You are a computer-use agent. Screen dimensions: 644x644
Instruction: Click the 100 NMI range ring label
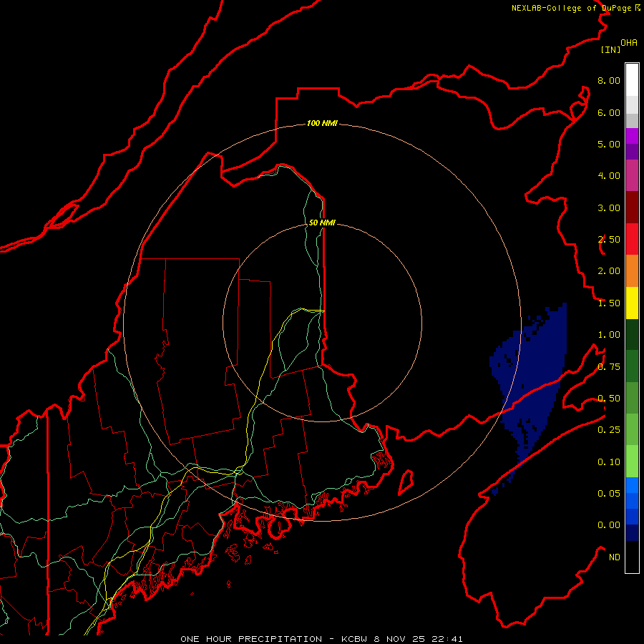click(322, 123)
